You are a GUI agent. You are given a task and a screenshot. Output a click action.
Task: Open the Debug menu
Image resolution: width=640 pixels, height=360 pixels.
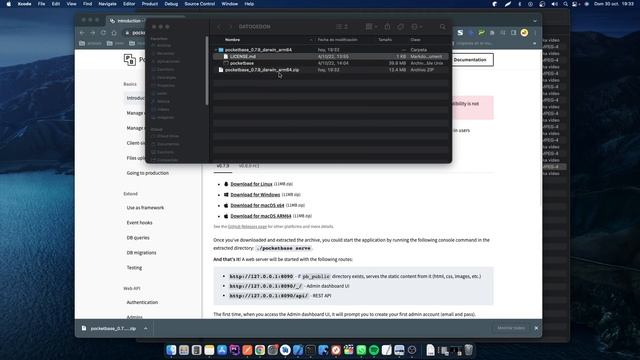tap(171, 4)
